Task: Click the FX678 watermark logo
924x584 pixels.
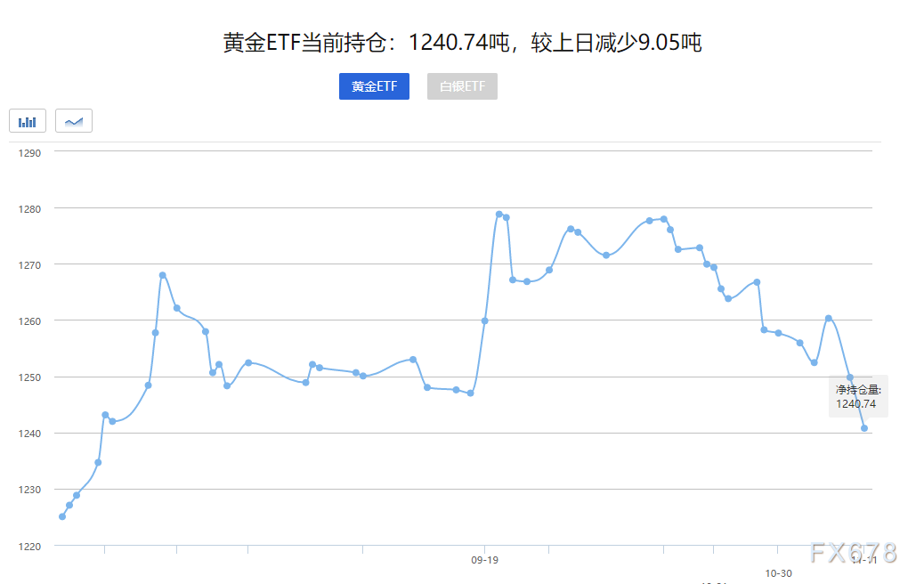Action: coord(853,553)
